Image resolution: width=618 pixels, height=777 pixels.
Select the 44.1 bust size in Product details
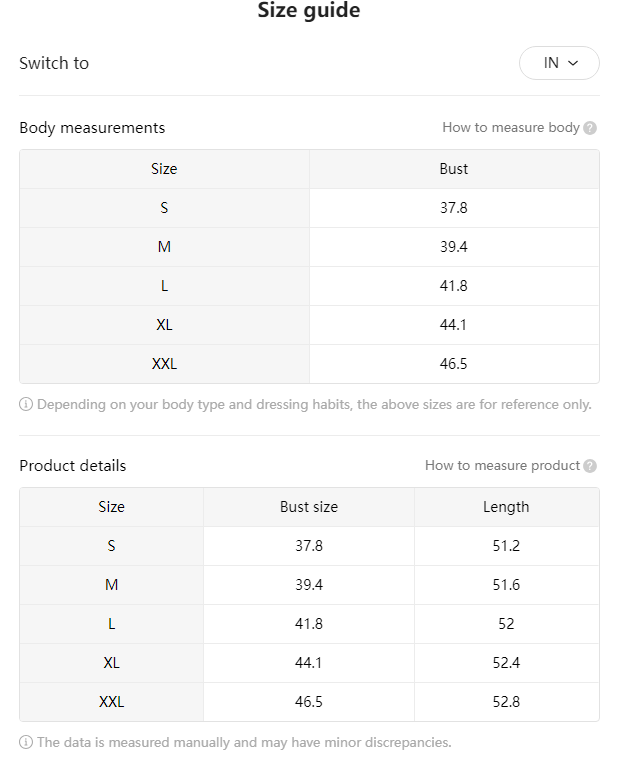[x=309, y=663]
